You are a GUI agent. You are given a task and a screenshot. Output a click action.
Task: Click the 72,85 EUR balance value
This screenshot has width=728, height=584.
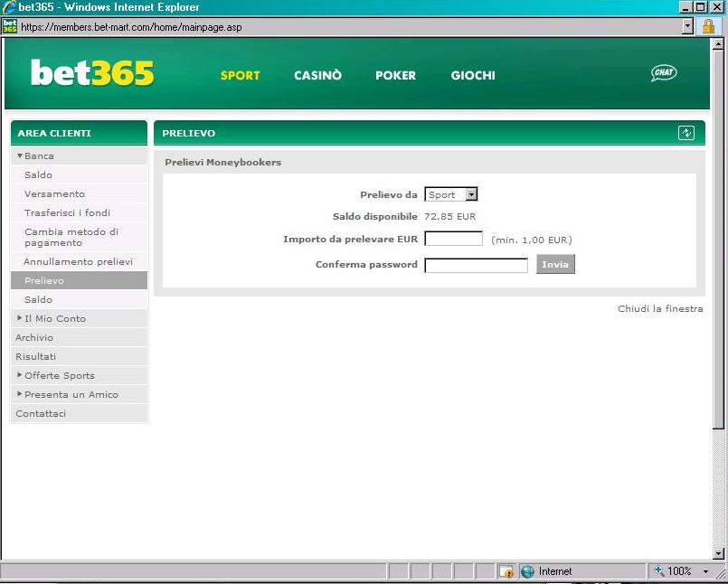(x=449, y=217)
